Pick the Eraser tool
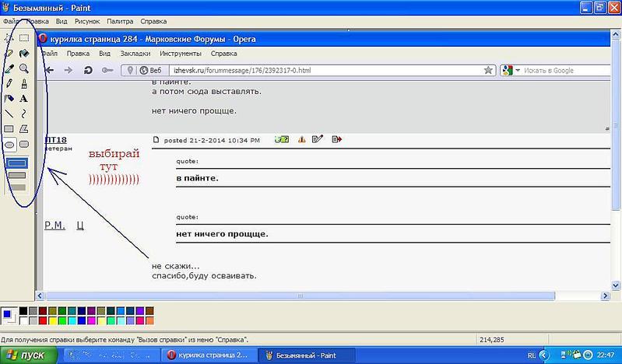 9,53
